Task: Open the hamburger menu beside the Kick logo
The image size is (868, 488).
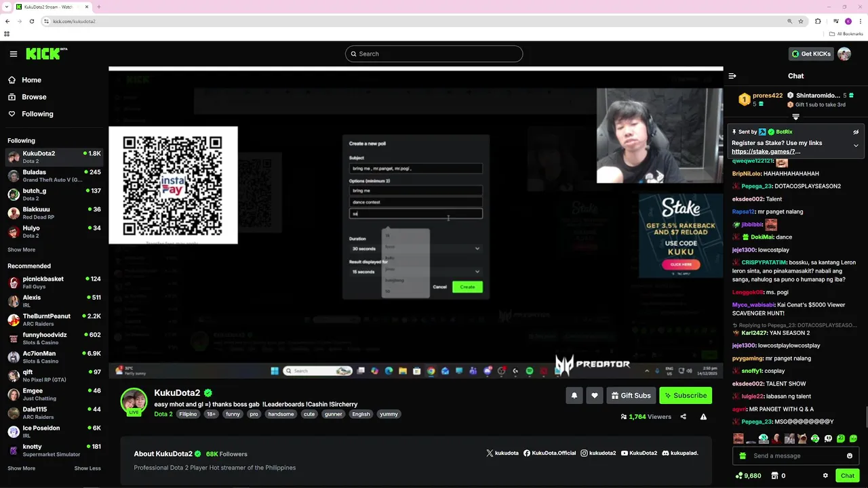Action: click(13, 54)
